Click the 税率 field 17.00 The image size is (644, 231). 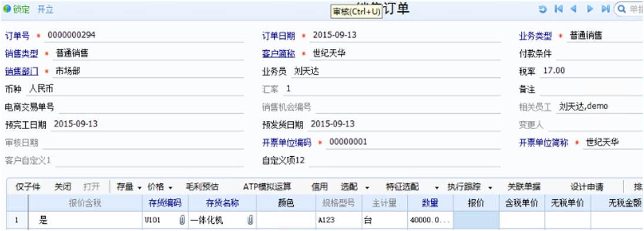click(x=592, y=71)
